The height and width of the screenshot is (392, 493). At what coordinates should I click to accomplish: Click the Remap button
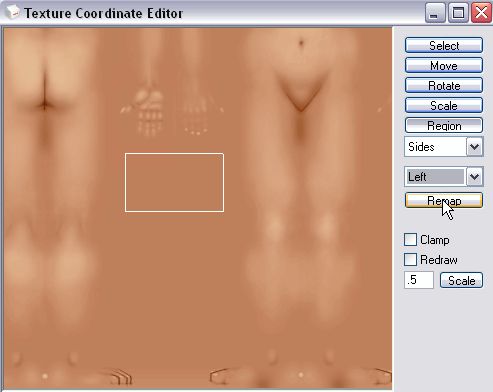click(444, 200)
